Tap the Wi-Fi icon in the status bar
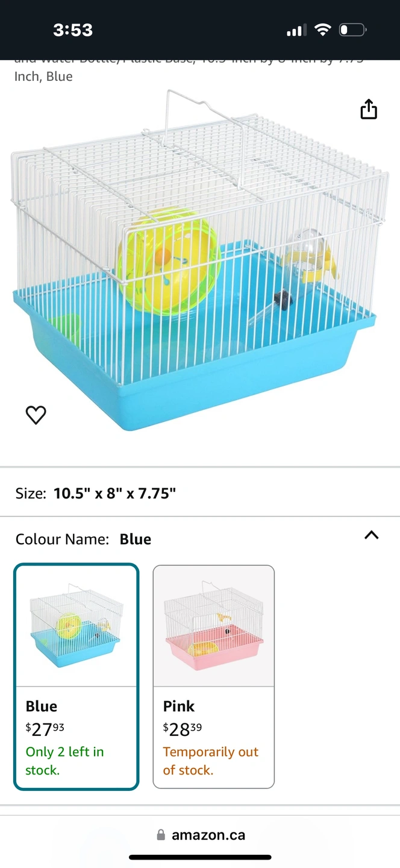 [323, 30]
